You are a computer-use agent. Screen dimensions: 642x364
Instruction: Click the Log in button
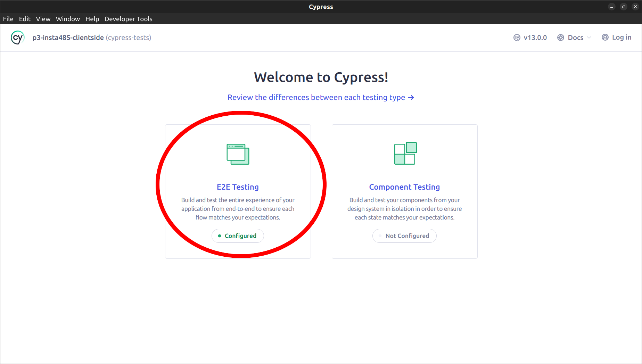pos(621,37)
